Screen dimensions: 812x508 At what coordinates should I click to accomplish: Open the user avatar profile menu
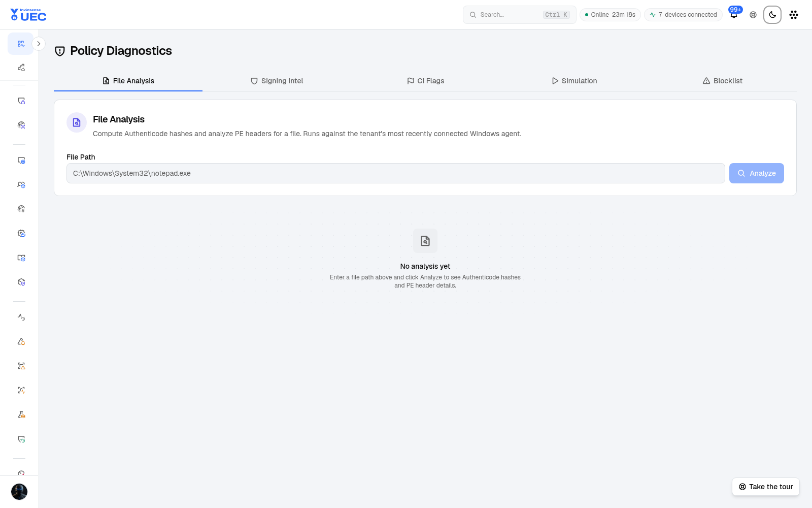click(x=19, y=492)
